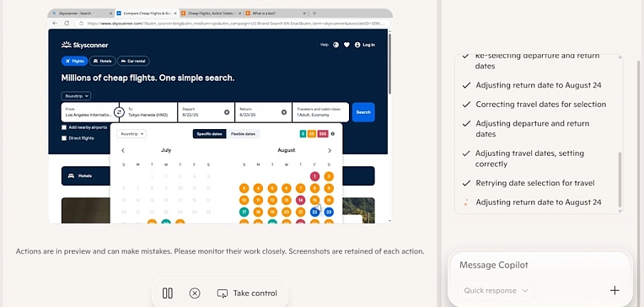Pause the Copilot action
This screenshot has height=307, width=644.
coord(168,293)
